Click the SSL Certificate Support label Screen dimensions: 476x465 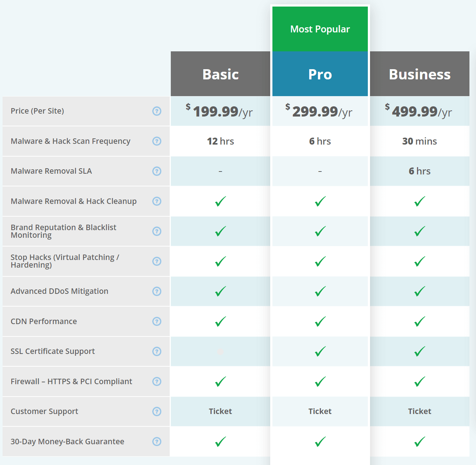(x=53, y=351)
